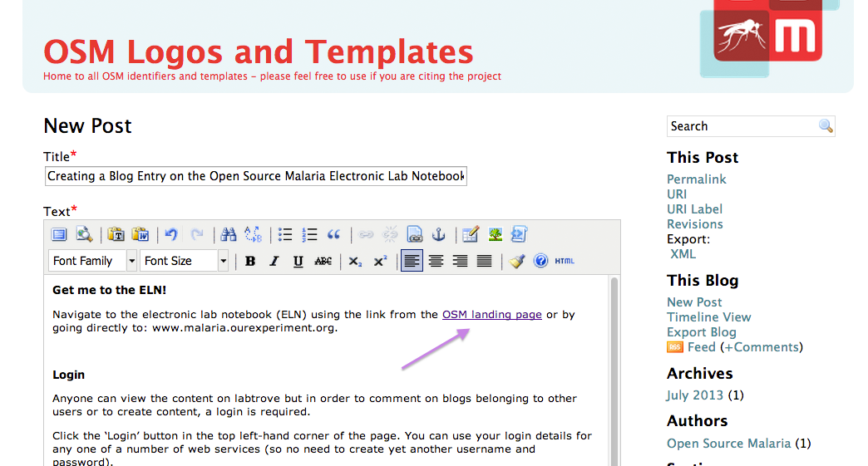
Task: Apply superscript formatting
Action: 380,261
